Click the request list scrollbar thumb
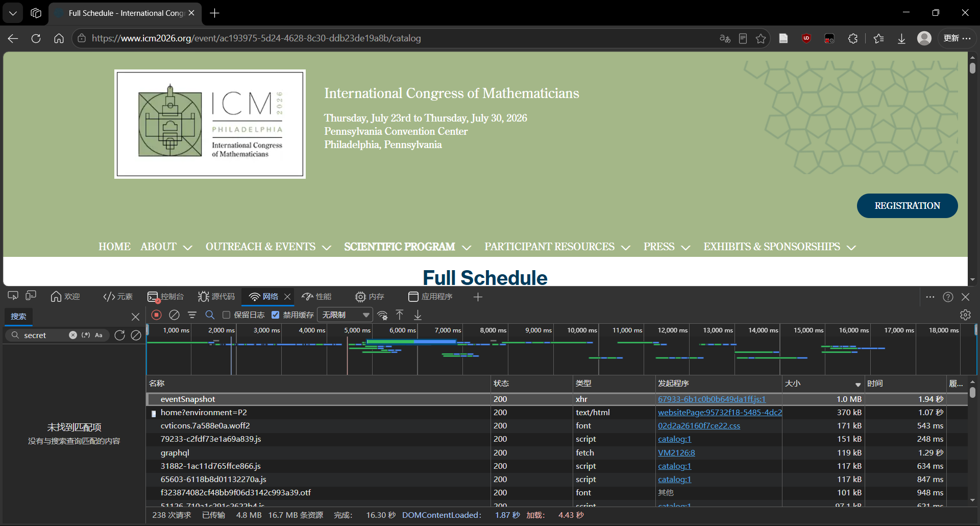The height and width of the screenshot is (526, 980). (x=972, y=392)
